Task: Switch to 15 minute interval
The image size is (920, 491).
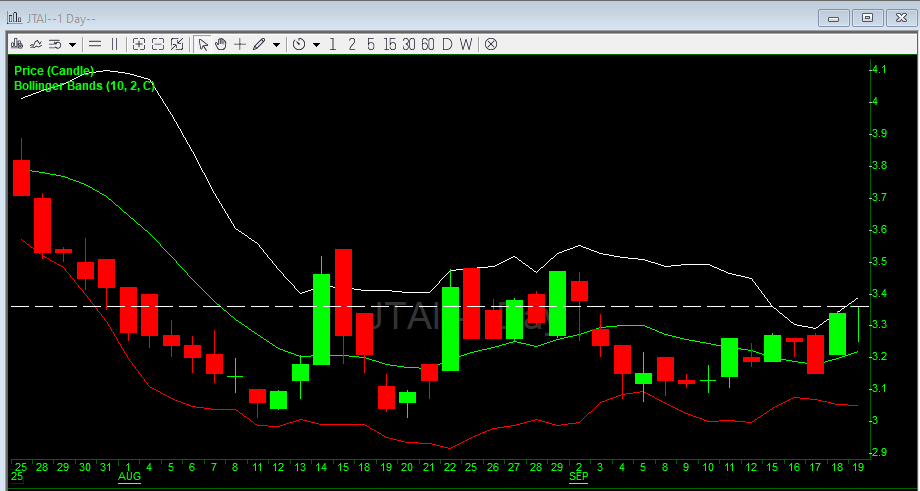Action: click(x=389, y=44)
